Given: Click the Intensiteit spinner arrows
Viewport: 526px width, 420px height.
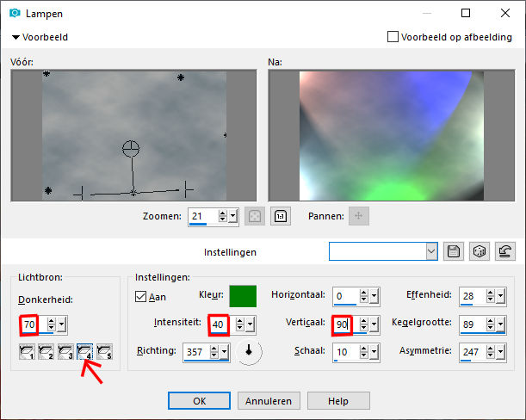Looking at the screenshot, I should point(240,324).
